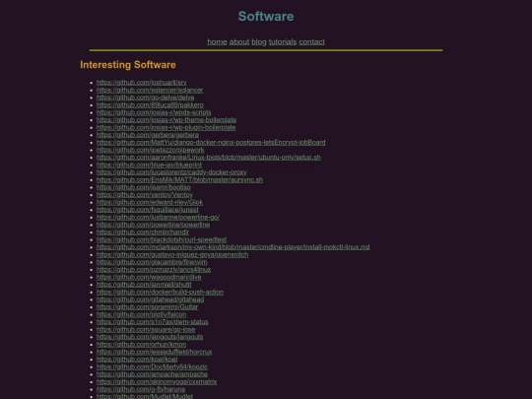Image resolution: width=532 pixels, height=399 pixels.
Task: Go to the about page link
Action: click(x=239, y=41)
